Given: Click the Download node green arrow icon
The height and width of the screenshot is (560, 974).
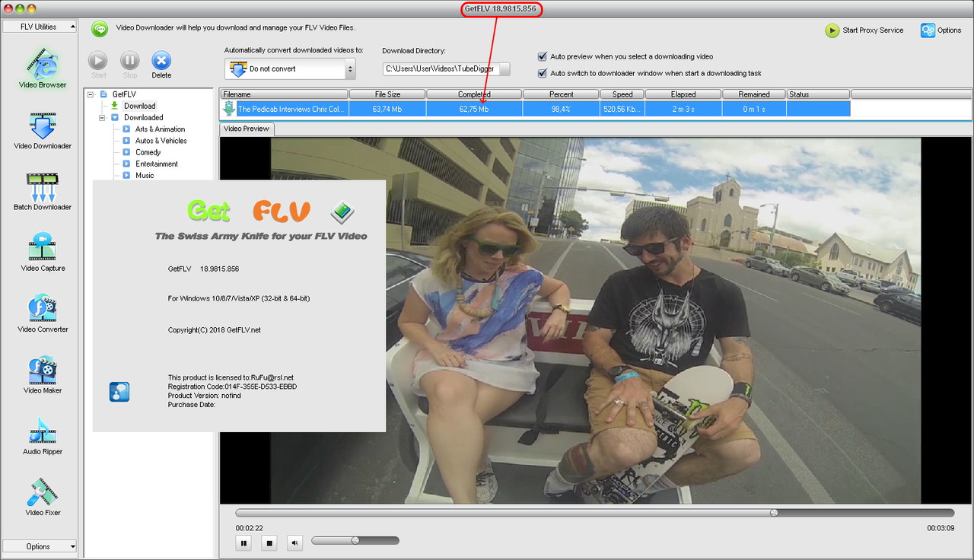Looking at the screenshot, I should (x=115, y=106).
